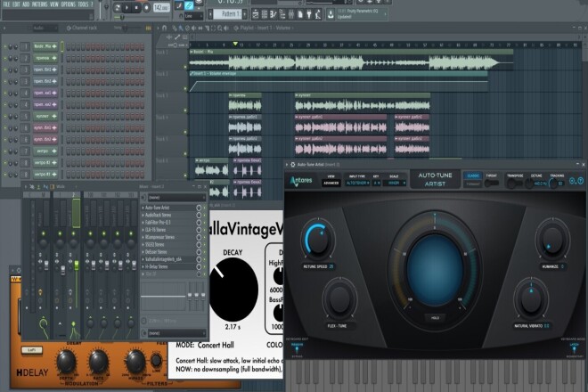Toggle SSLEQ Stereo slot enable knob

coord(199,245)
